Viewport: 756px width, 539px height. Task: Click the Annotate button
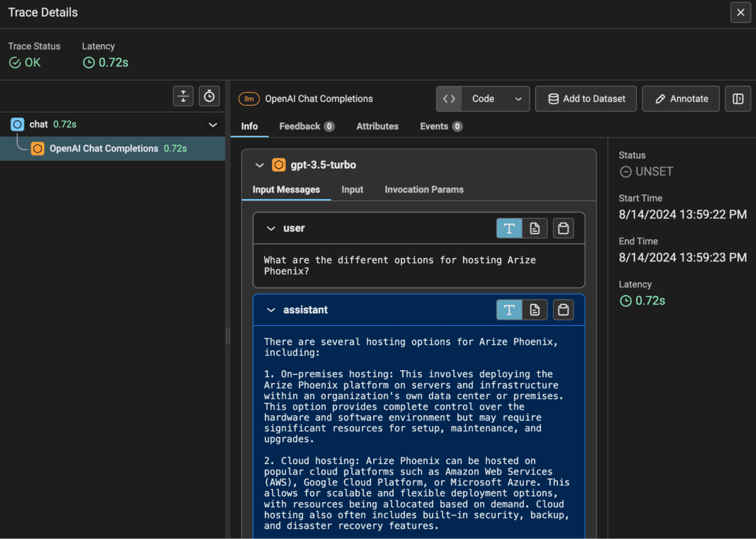click(x=680, y=99)
